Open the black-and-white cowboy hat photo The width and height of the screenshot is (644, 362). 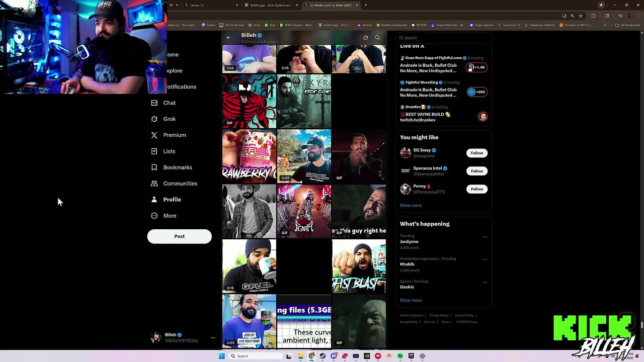pos(249,211)
